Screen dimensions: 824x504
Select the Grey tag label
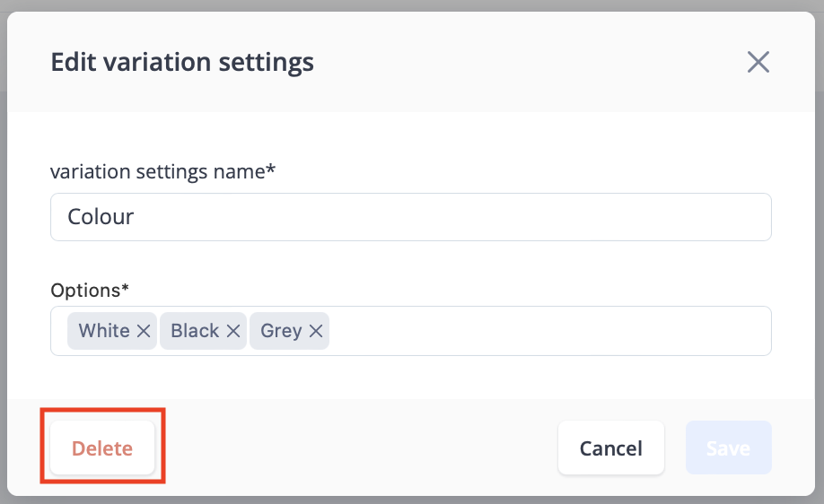(x=281, y=331)
